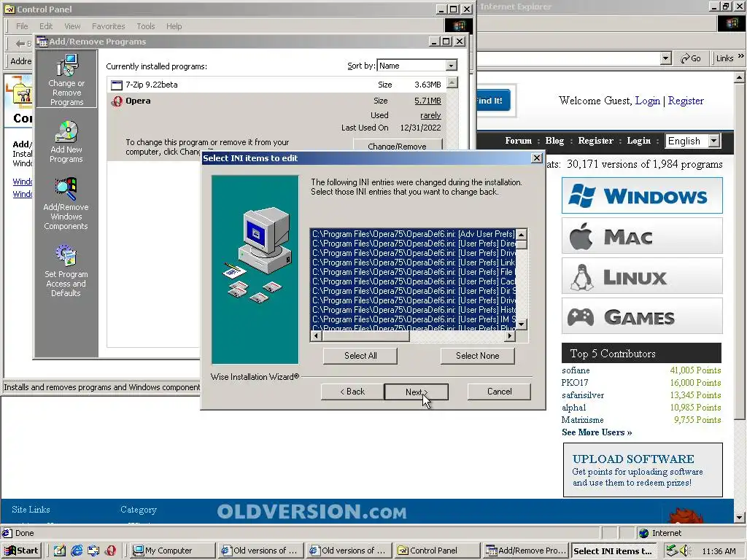Open Tools menu in Control Panel
The image size is (747, 560).
coord(145,26)
